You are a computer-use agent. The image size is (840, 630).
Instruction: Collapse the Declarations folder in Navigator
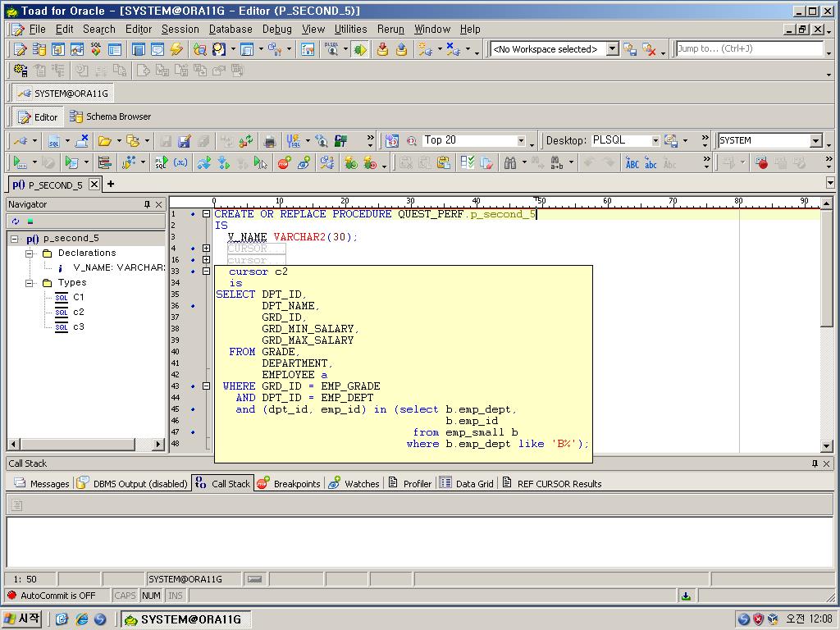pos(30,253)
